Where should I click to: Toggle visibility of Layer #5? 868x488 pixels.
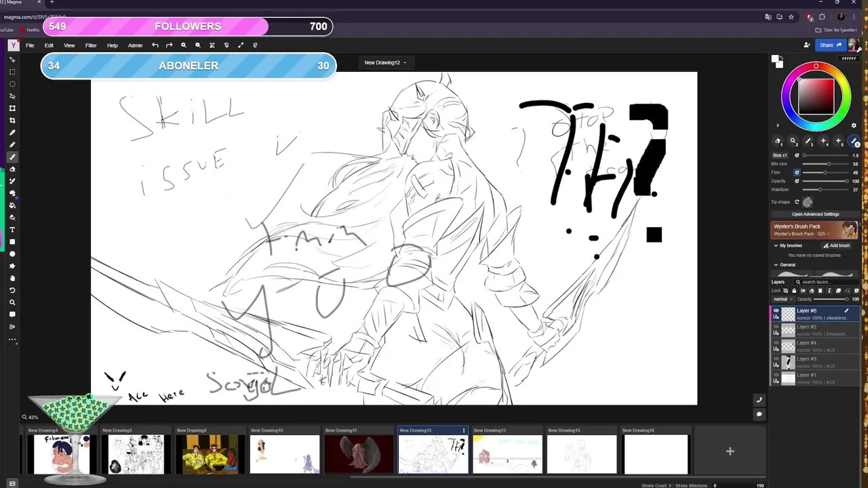click(776, 310)
